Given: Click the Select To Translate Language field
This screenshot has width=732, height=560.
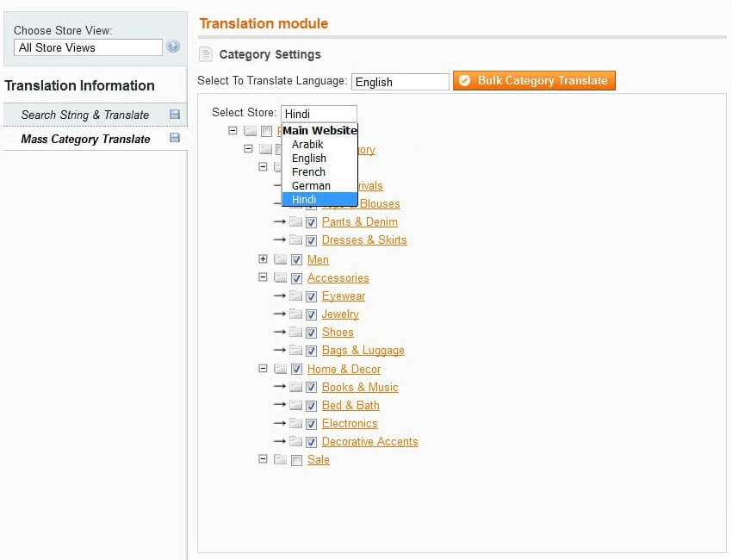Looking at the screenshot, I should (400, 82).
